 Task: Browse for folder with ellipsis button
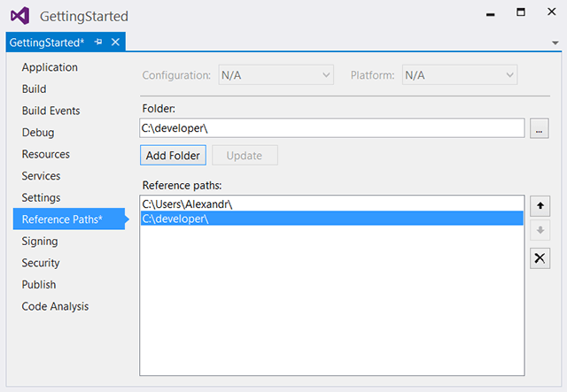540,128
